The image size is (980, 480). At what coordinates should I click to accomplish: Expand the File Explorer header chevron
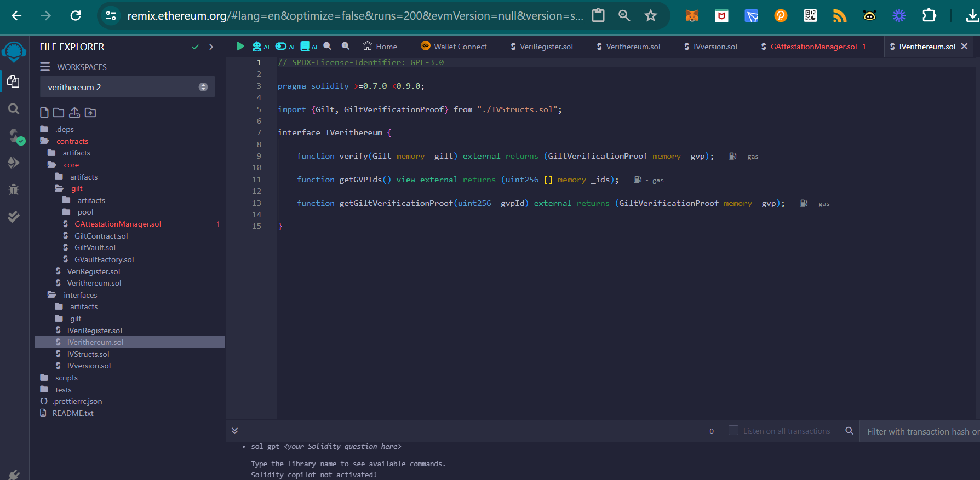pyautogui.click(x=211, y=47)
